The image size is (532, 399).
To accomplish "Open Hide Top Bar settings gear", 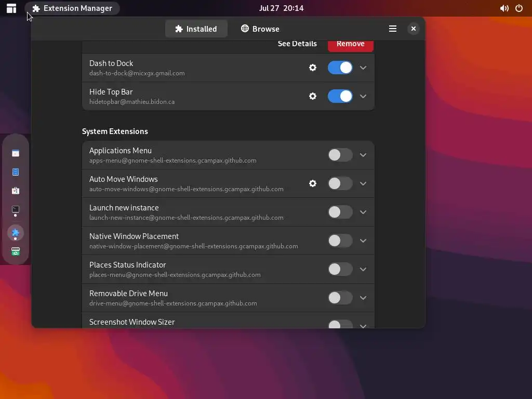I will pos(312,96).
